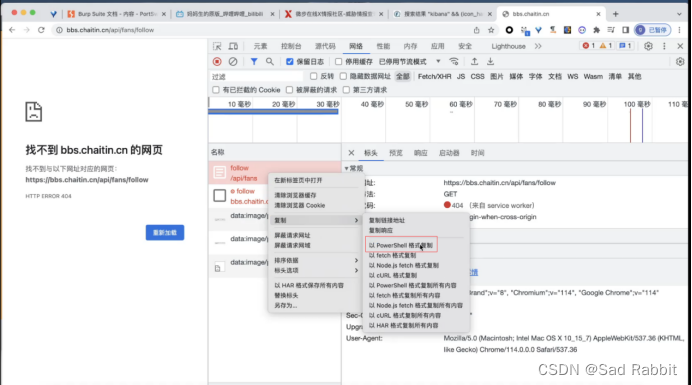
Task: Switch to the Lighthouse tab
Action: (x=508, y=46)
